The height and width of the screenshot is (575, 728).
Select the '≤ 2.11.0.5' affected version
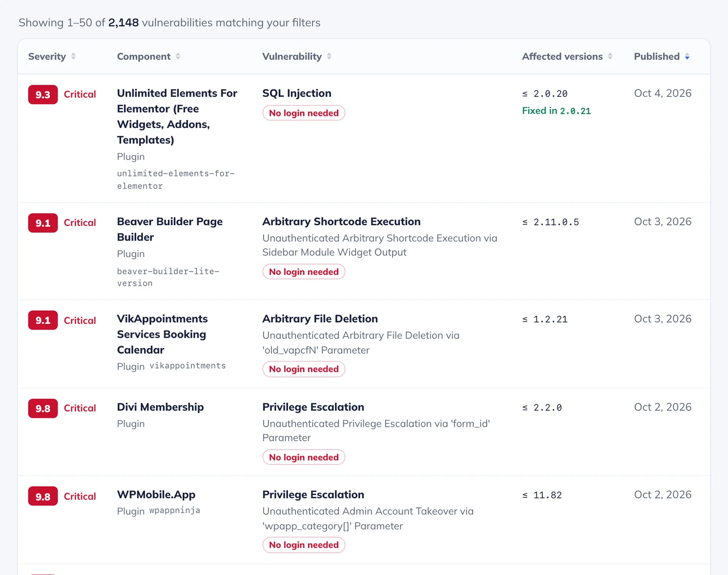(550, 222)
